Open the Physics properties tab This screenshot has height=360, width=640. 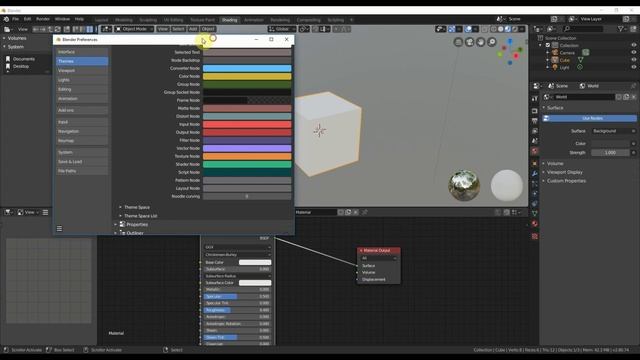coord(535,193)
